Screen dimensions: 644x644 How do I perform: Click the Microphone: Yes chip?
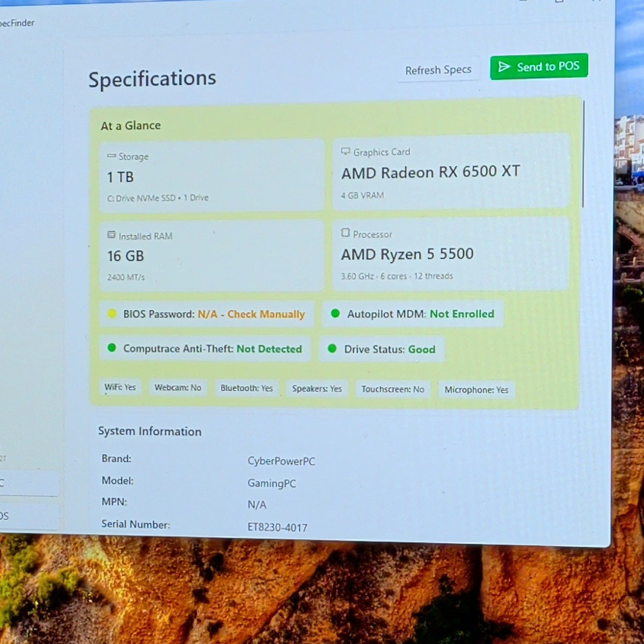point(476,390)
